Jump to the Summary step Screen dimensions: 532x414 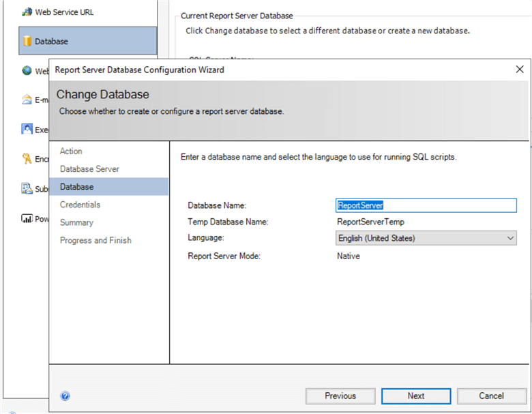pos(76,222)
